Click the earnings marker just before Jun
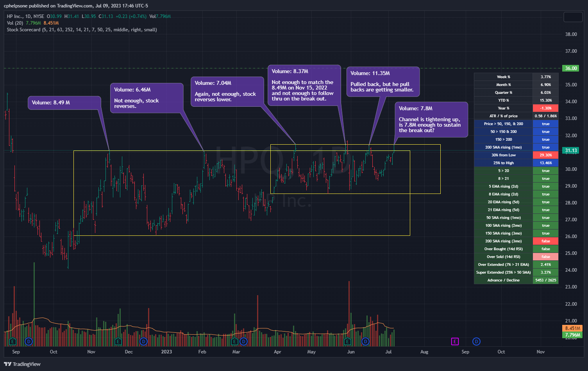The image size is (588, 371). coord(347,341)
